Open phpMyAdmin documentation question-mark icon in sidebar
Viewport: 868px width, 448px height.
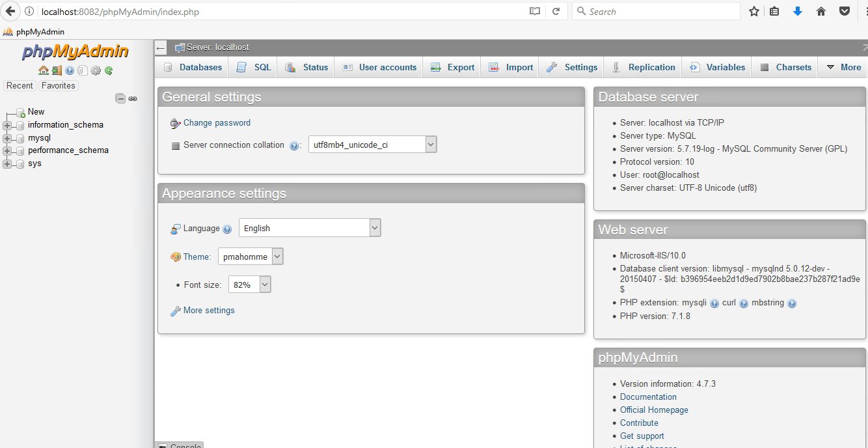[x=70, y=70]
